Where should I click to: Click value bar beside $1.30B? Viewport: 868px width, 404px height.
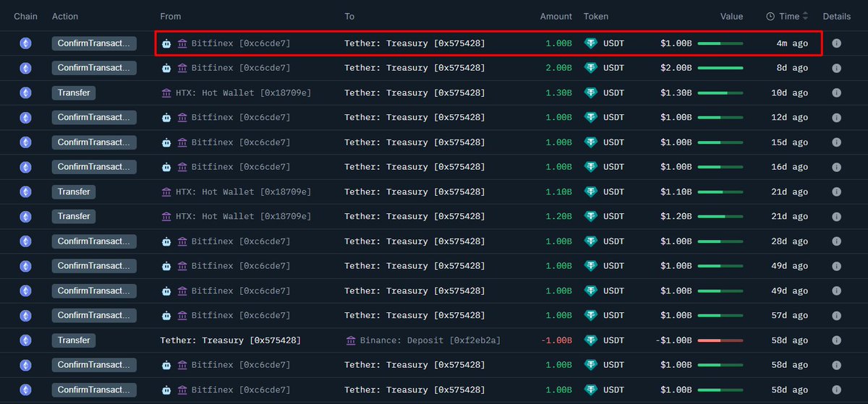click(720, 93)
